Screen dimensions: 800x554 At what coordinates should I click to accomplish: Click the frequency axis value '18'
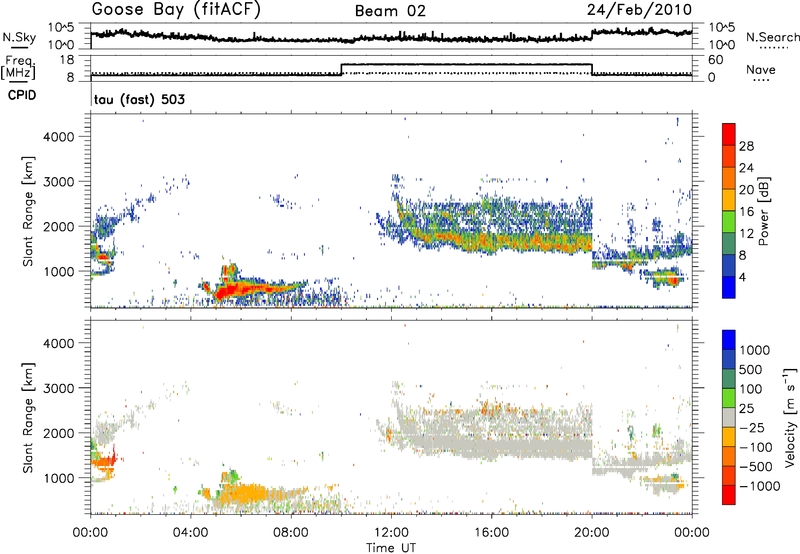[x=67, y=60]
